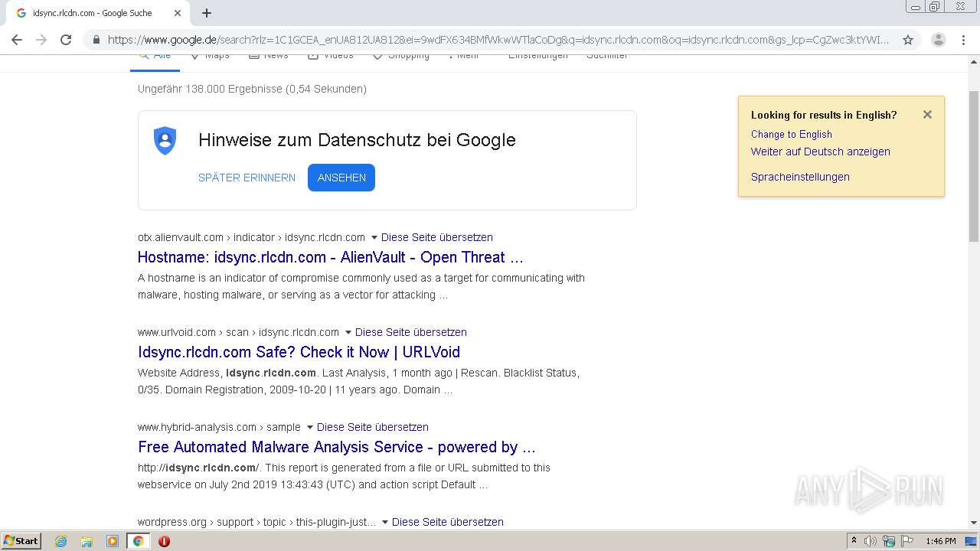Switch to Shopping search tab

click(400, 57)
